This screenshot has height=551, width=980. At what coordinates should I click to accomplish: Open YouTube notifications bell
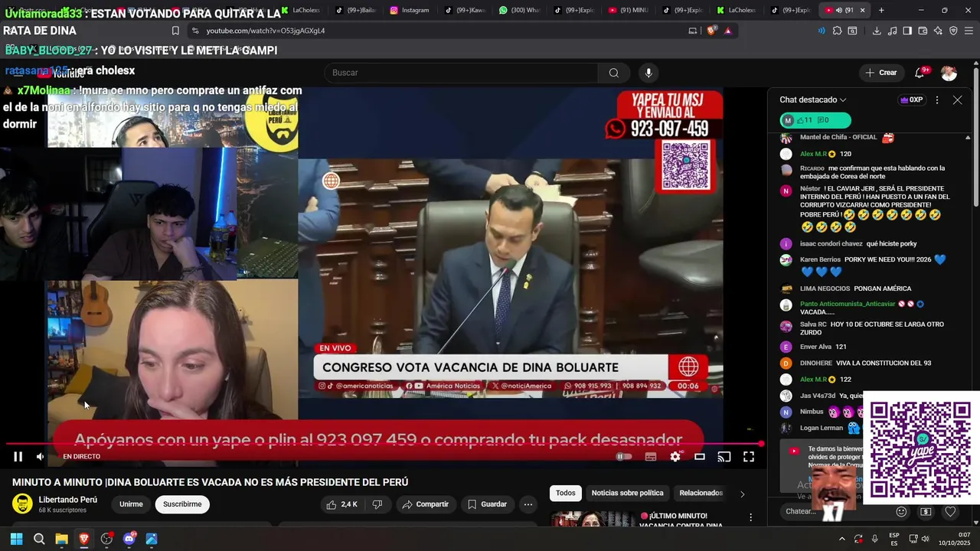(920, 73)
